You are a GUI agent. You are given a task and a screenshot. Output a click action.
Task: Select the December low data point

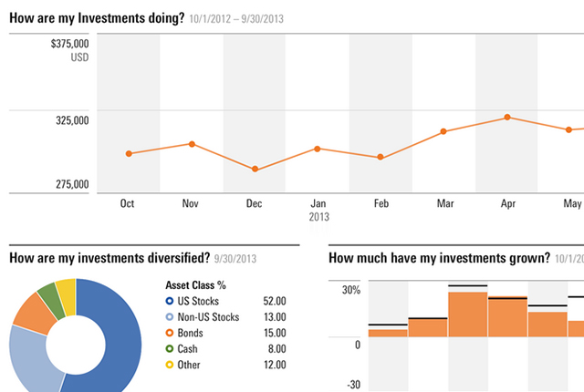click(255, 170)
